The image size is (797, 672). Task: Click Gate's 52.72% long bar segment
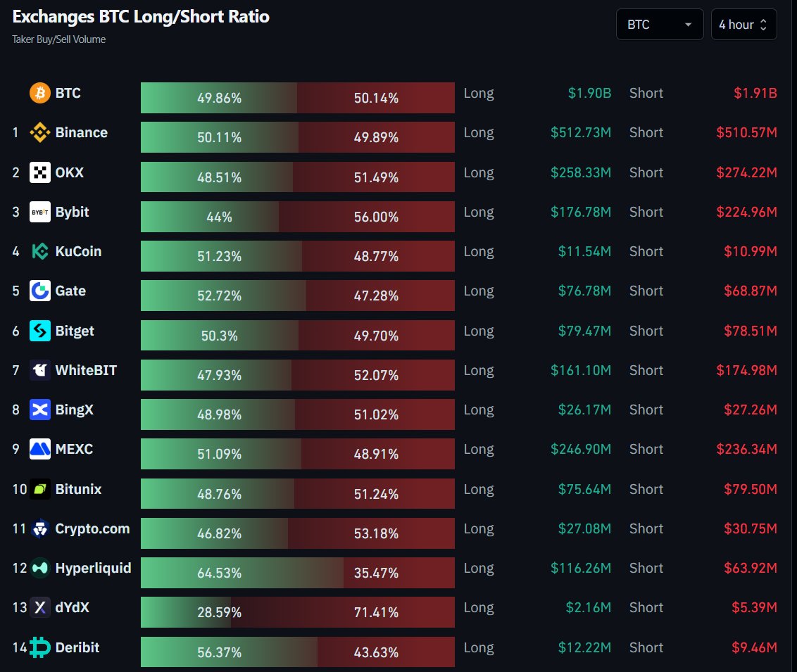point(224,296)
